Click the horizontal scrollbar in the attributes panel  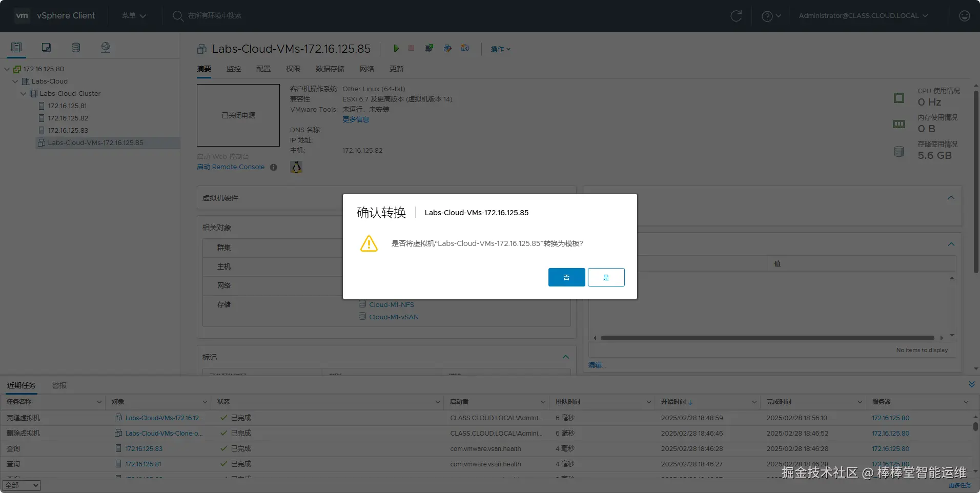click(767, 338)
